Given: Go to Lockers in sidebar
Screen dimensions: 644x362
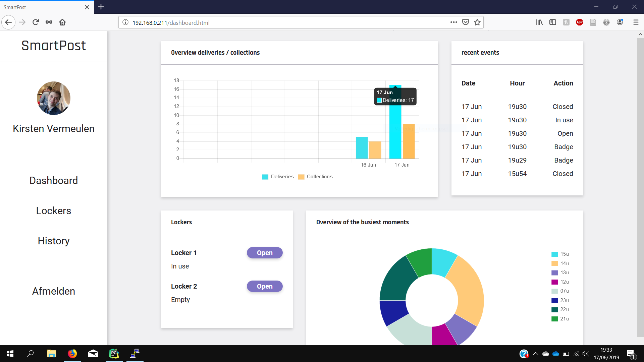Looking at the screenshot, I should coord(54,211).
